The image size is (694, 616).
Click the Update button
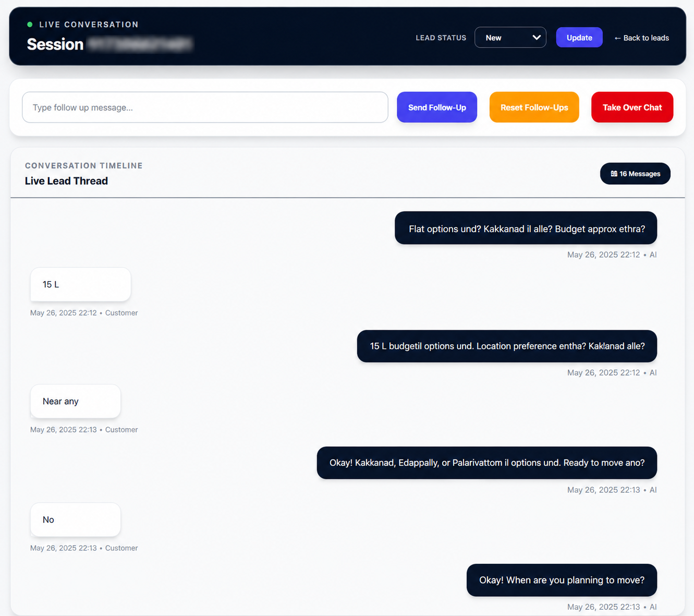[x=579, y=38]
